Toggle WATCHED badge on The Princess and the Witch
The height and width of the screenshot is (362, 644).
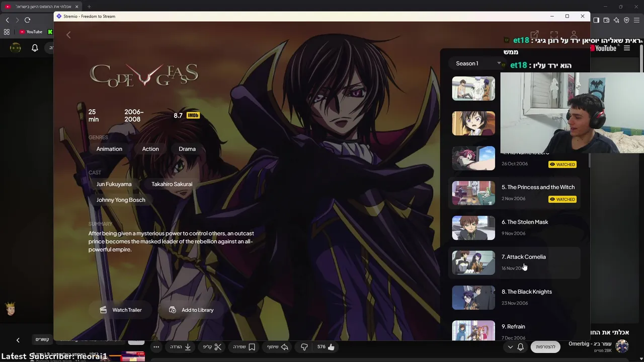tap(562, 199)
